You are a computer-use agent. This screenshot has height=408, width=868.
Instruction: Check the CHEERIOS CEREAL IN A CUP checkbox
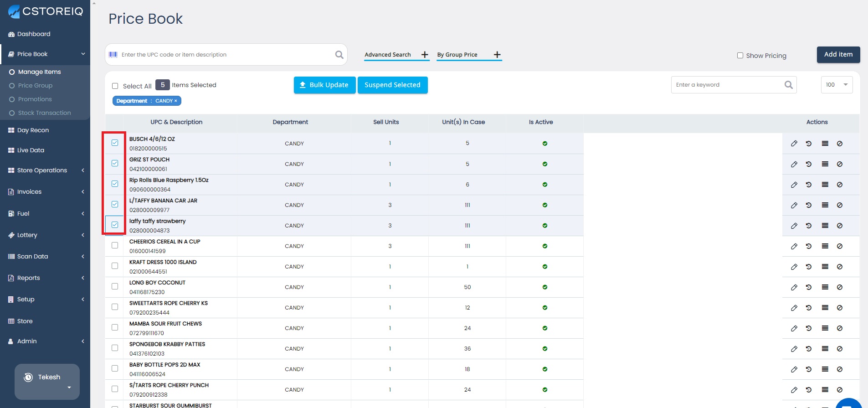pos(115,245)
